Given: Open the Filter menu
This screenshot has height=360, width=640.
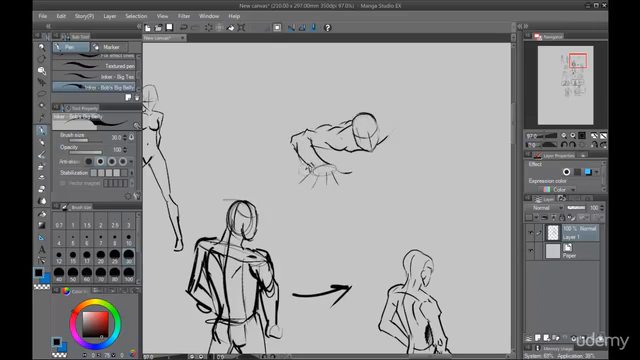Looking at the screenshot, I should coord(184,16).
